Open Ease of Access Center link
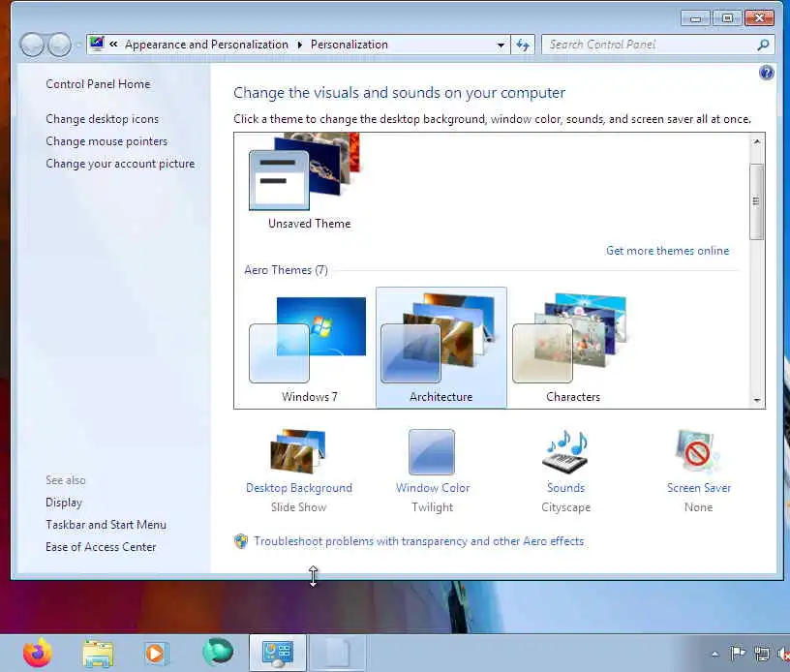Viewport: 790px width, 672px height. pos(101,547)
